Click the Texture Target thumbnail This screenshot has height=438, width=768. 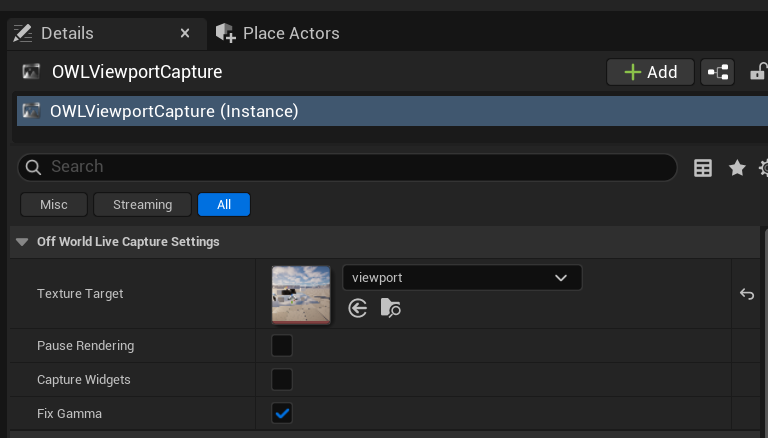[301, 294]
